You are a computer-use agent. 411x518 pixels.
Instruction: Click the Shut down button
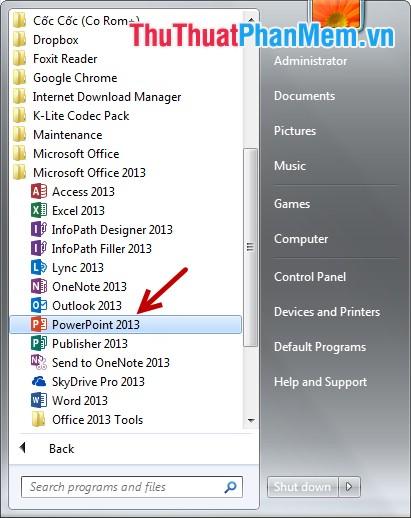(303, 487)
